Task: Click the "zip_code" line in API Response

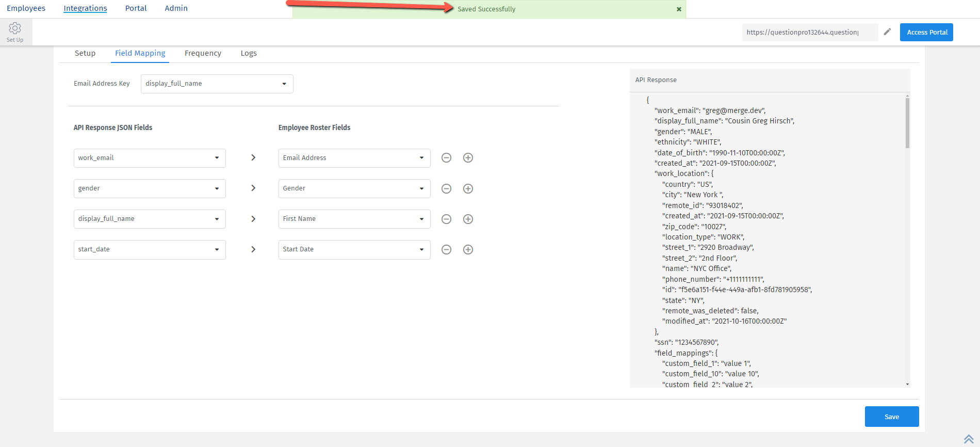Action: click(694, 227)
